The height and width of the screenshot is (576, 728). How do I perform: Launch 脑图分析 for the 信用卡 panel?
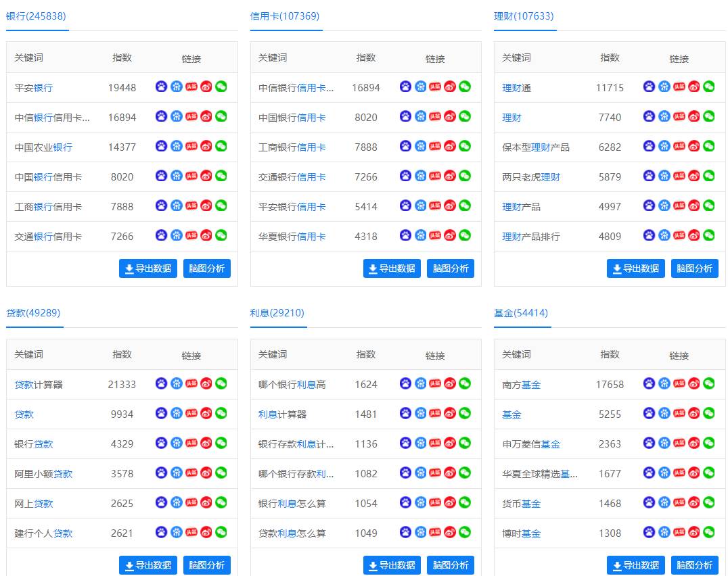click(451, 268)
